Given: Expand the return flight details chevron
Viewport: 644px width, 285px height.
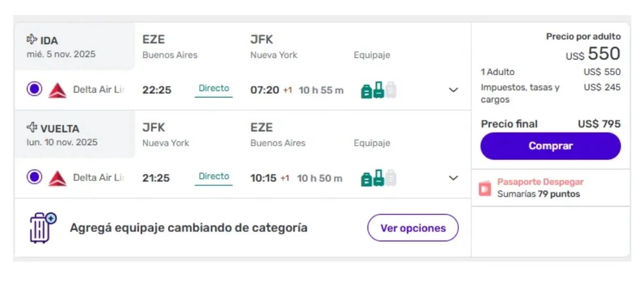Looking at the screenshot, I should pyautogui.click(x=453, y=178).
